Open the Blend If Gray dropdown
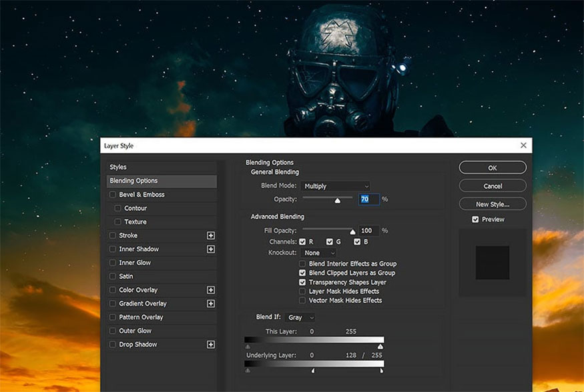 pos(300,317)
